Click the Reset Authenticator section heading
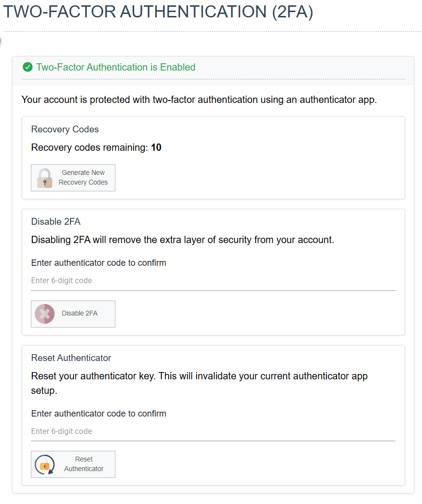Image resolution: width=422 pixels, height=504 pixels. coord(71,358)
